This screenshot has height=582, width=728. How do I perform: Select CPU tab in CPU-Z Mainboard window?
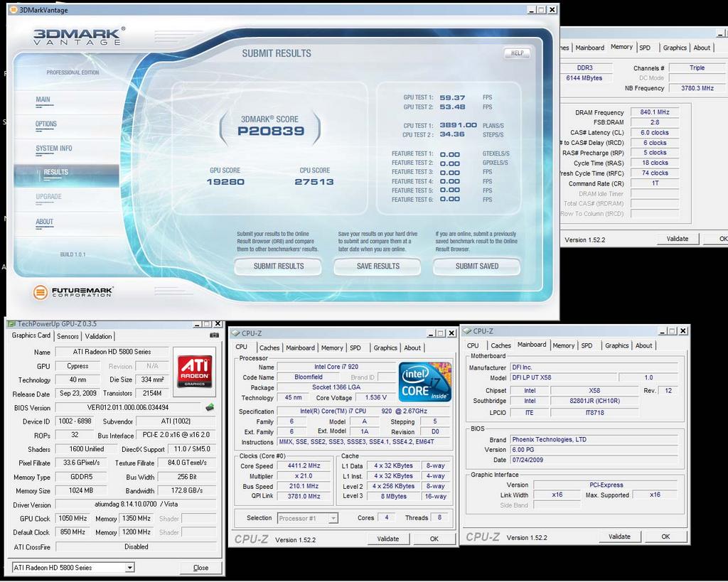coord(473,345)
